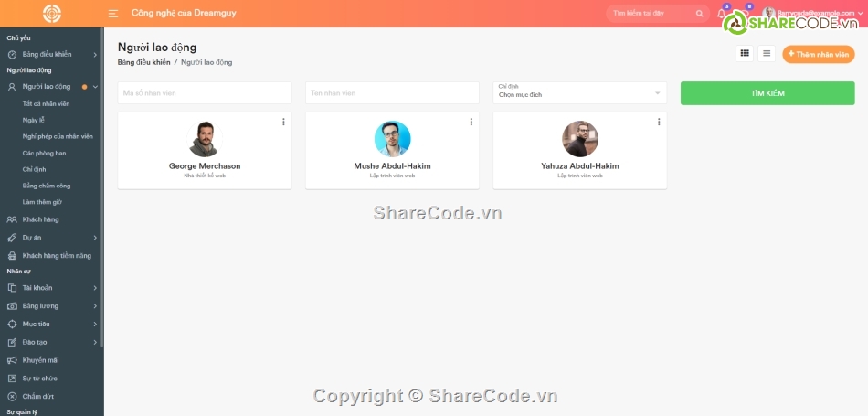Open Khách hàng in the sidebar
868x416 pixels.
[x=40, y=219]
